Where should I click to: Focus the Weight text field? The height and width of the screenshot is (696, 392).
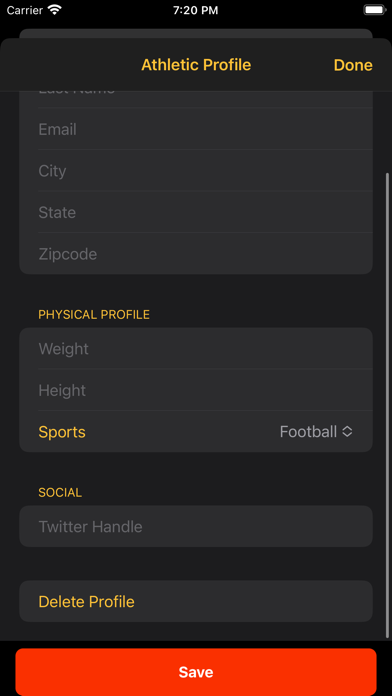click(205, 348)
